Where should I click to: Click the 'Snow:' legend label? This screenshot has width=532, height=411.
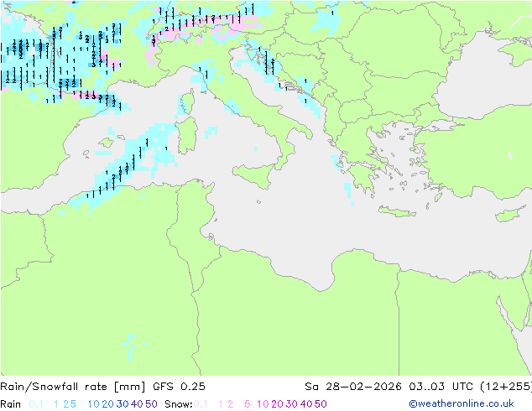pyautogui.click(x=179, y=404)
